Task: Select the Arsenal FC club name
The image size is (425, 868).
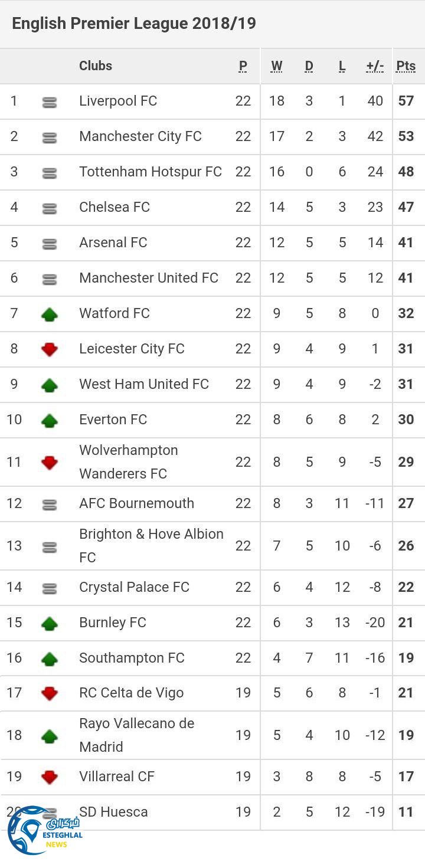Action: coord(113,243)
